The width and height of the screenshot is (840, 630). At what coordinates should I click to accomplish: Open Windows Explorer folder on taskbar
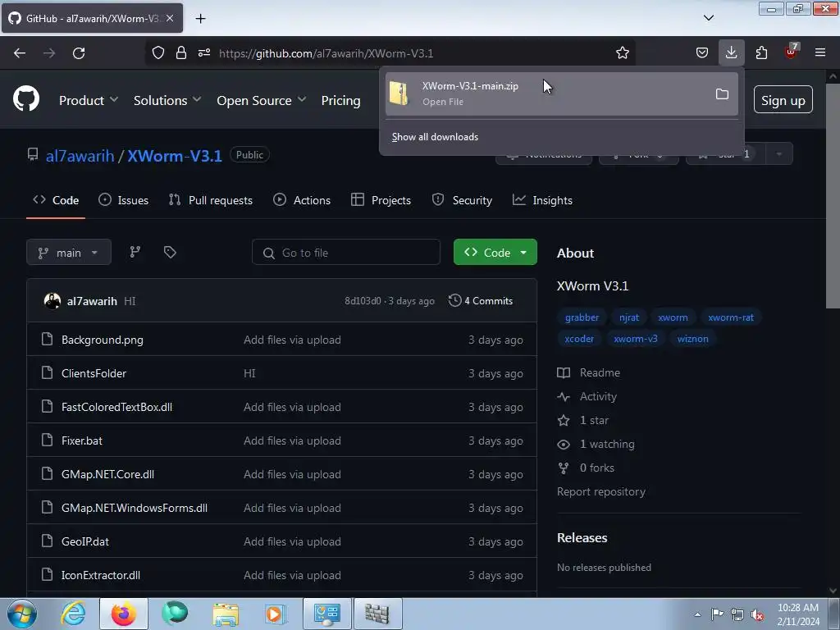click(x=226, y=614)
